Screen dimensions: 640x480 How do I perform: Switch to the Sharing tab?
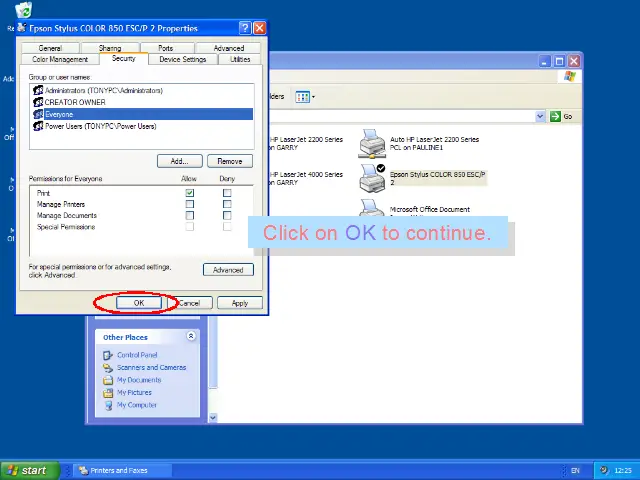pyautogui.click(x=110, y=48)
